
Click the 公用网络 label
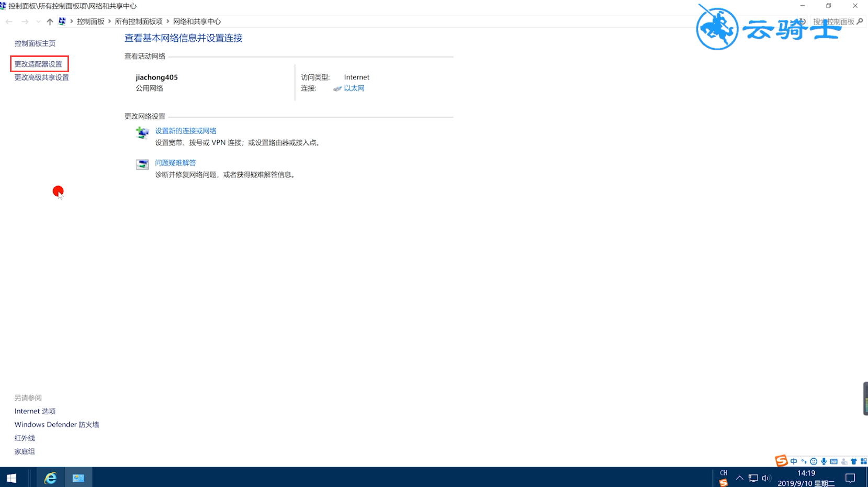tap(150, 88)
